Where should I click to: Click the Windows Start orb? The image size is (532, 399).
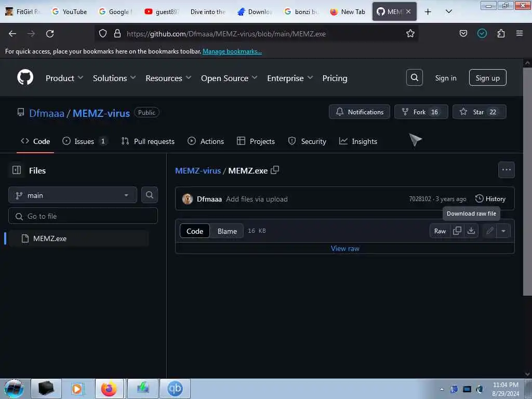tap(14, 389)
